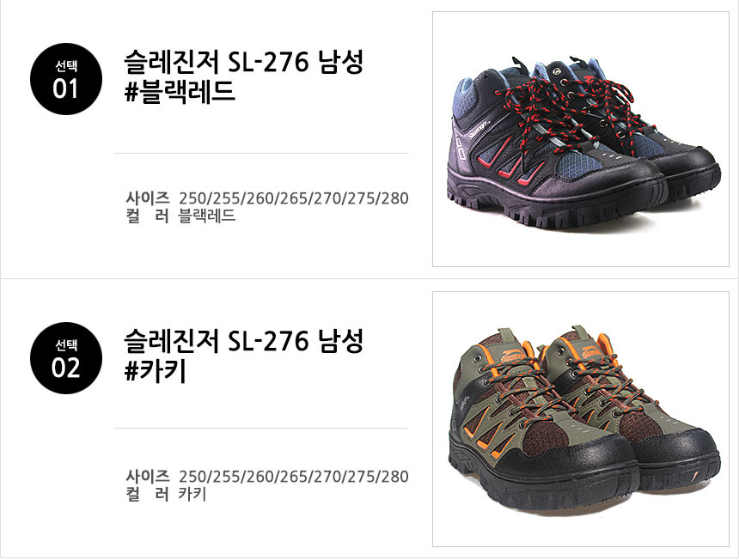The image size is (739, 560).
Task: Click the 사이즈 label in option 01
Action: tap(148, 198)
